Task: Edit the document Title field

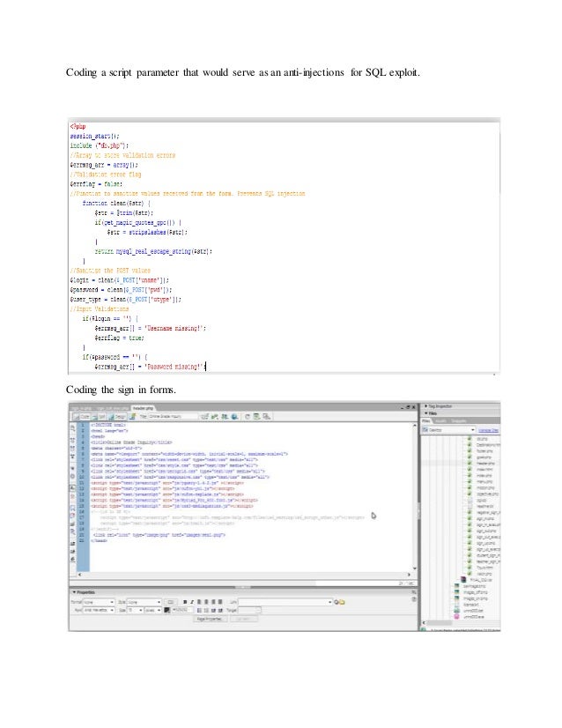Action: pos(172,417)
